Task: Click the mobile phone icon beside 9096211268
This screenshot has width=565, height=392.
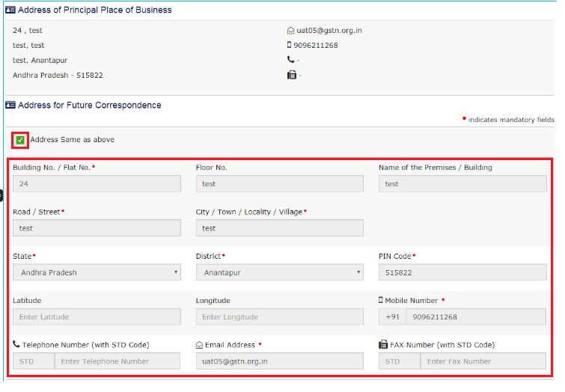Action: coord(290,45)
